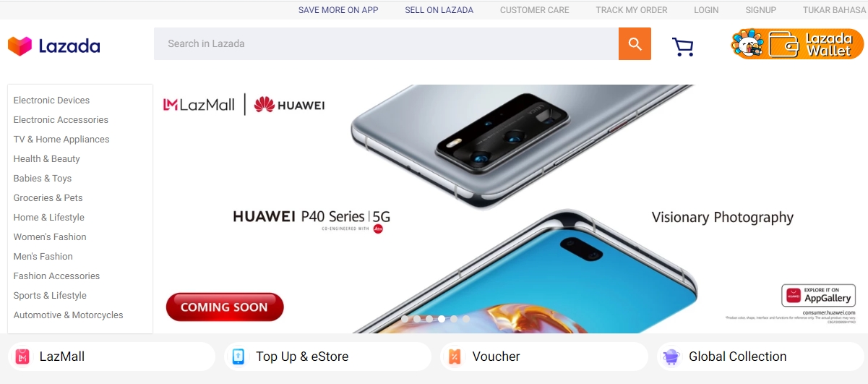868x384 pixels.
Task: Click the orange search magnifier button
Action: [635, 43]
